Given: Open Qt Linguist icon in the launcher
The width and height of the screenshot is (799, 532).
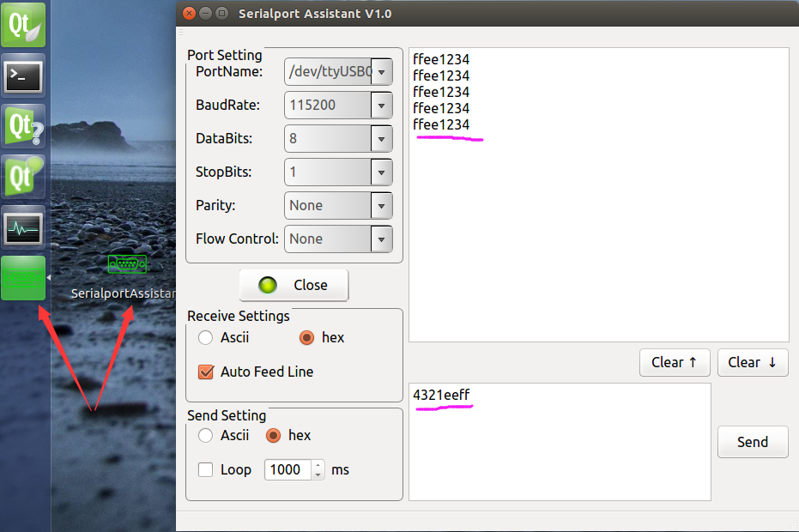Looking at the screenshot, I should click(23, 177).
